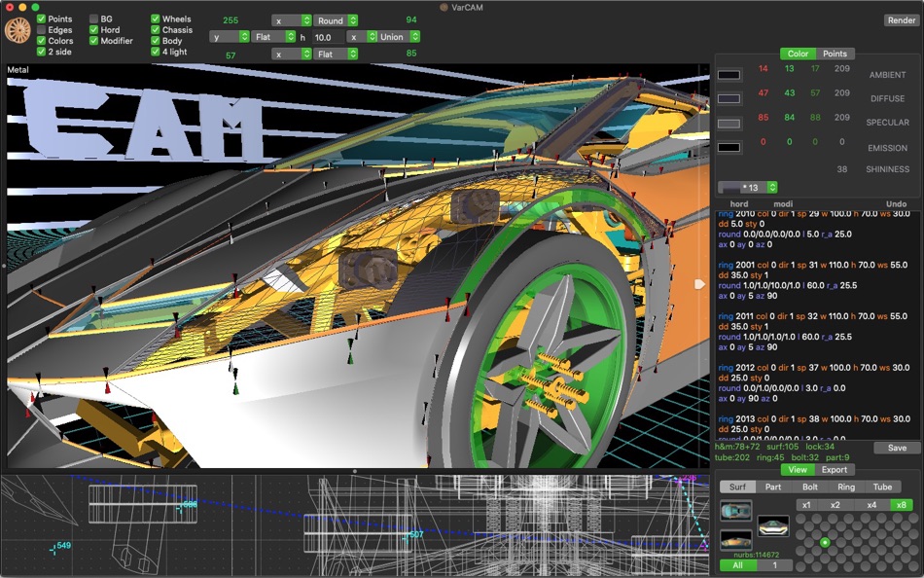Click the Render button
The image size is (924, 578).
coord(901,20)
